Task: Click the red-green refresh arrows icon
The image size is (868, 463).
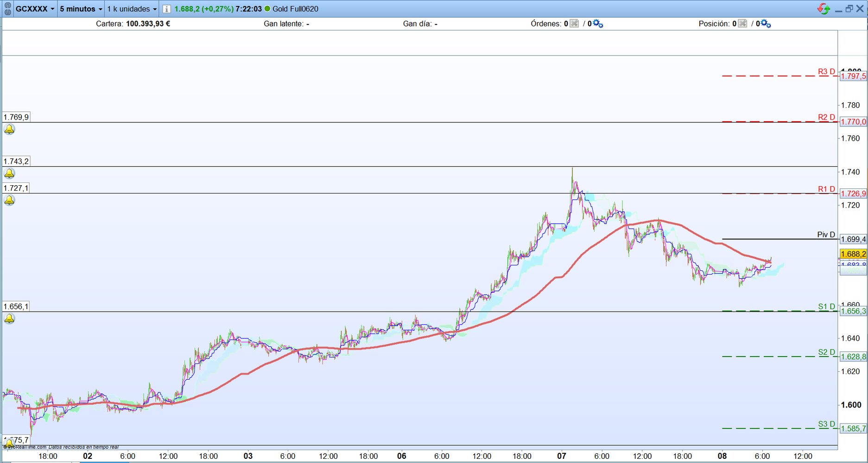Action: point(824,9)
